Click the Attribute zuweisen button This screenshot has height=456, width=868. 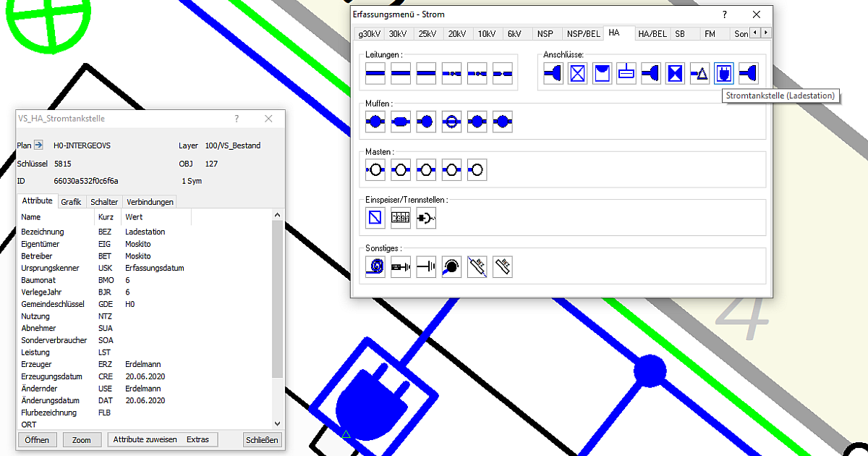pos(145,439)
